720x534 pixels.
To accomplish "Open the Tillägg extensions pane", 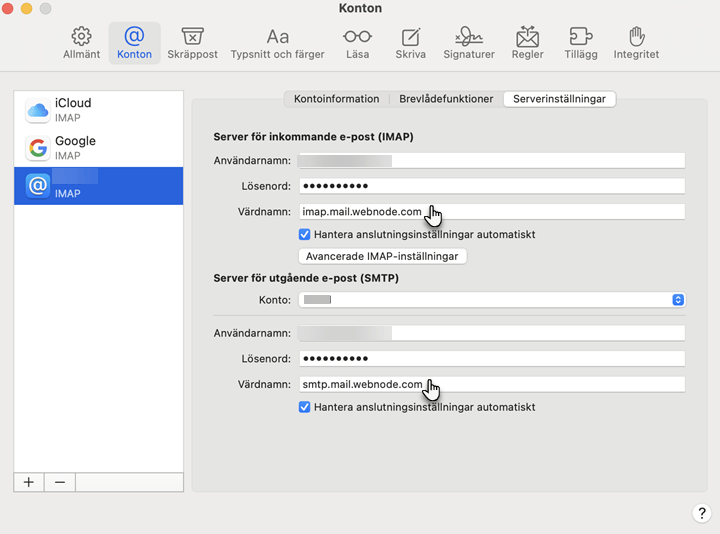I will point(581,43).
